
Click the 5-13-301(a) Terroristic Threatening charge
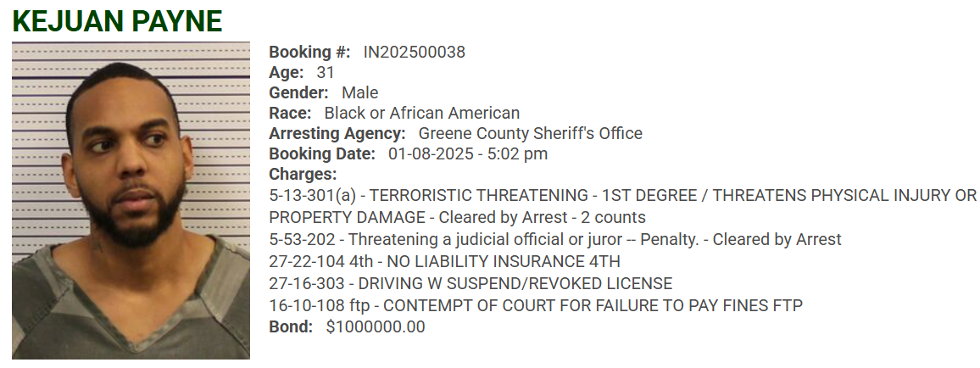click(622, 196)
